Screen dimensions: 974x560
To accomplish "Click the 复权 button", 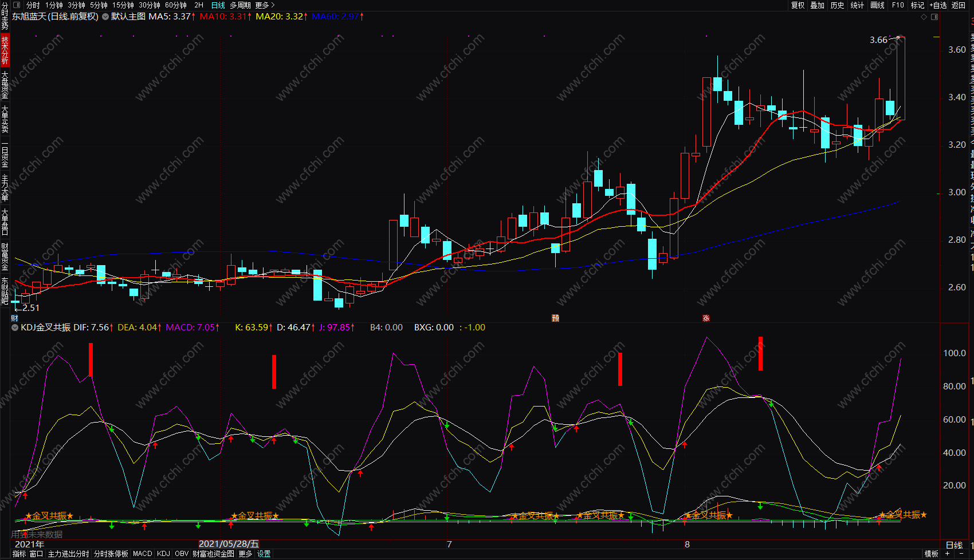I will coord(798,5).
